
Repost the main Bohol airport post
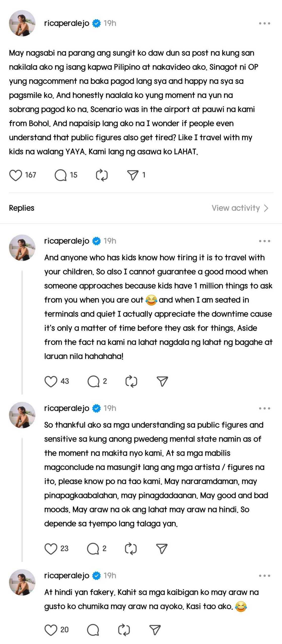102,175
